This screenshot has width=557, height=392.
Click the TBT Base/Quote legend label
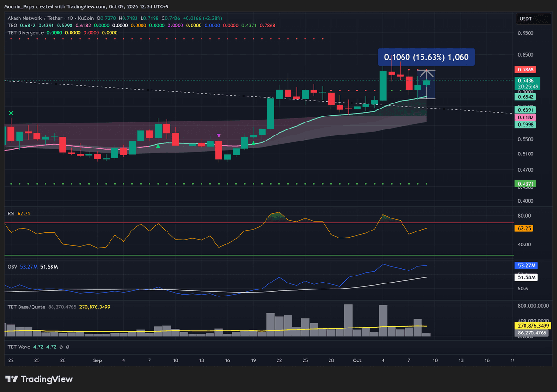(x=26, y=307)
